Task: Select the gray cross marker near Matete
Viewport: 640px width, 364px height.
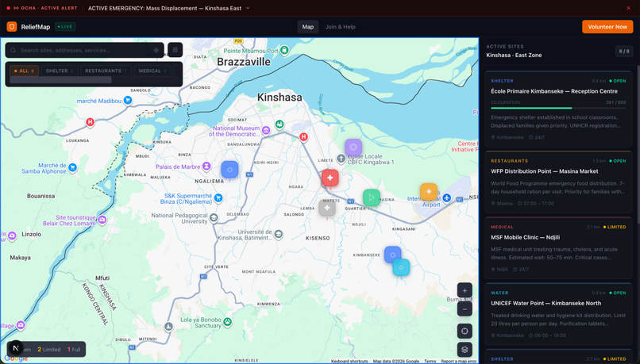Action: tap(327, 208)
